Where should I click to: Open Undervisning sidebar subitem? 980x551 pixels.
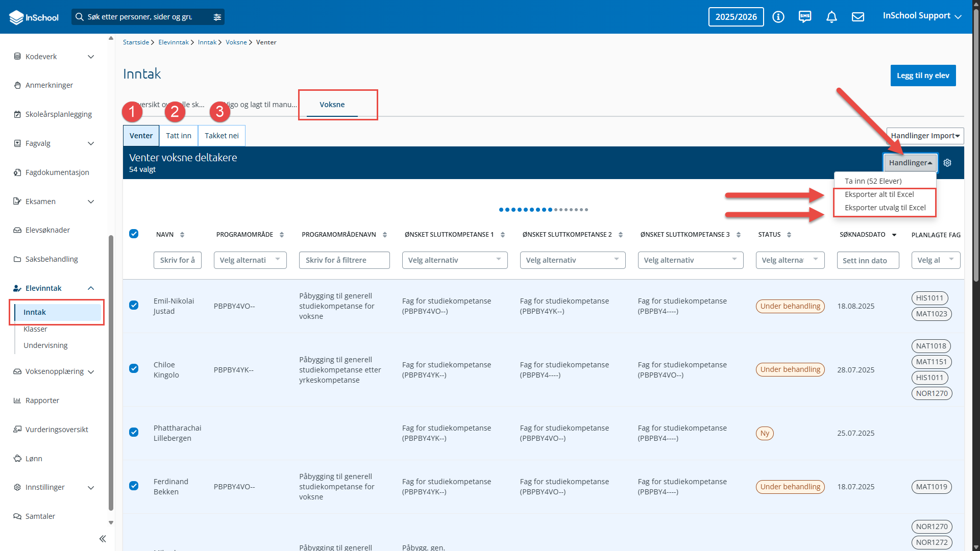(45, 345)
